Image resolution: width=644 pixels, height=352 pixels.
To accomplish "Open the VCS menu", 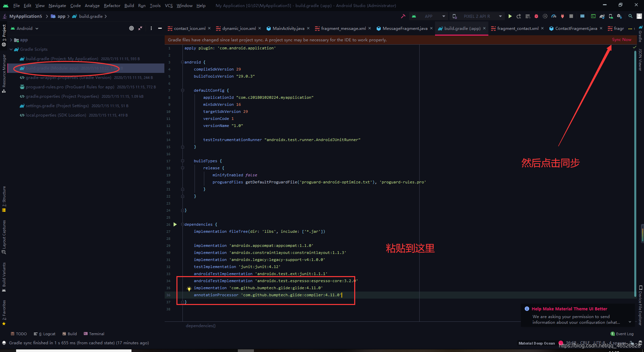I will click(x=169, y=5).
